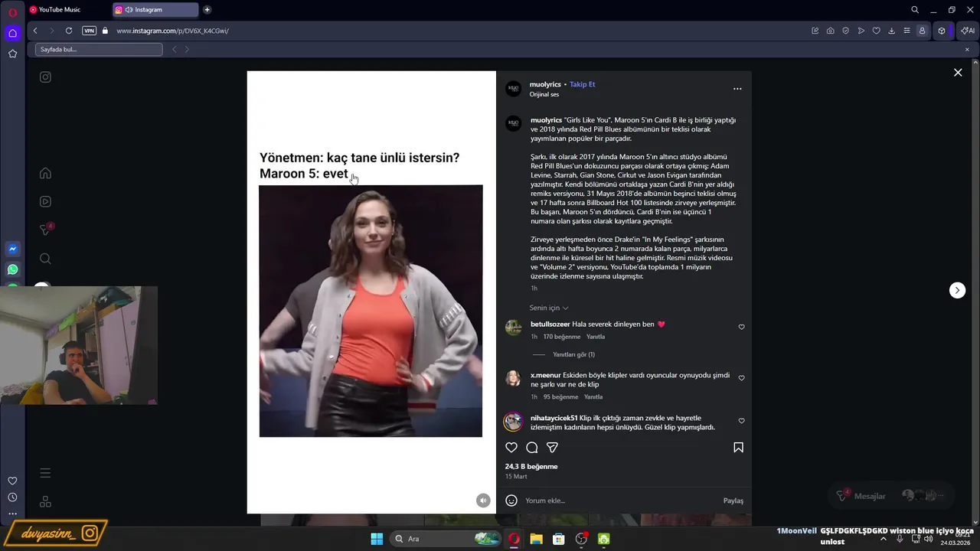
Task: Open comment bubble icon under post
Action: point(532,447)
